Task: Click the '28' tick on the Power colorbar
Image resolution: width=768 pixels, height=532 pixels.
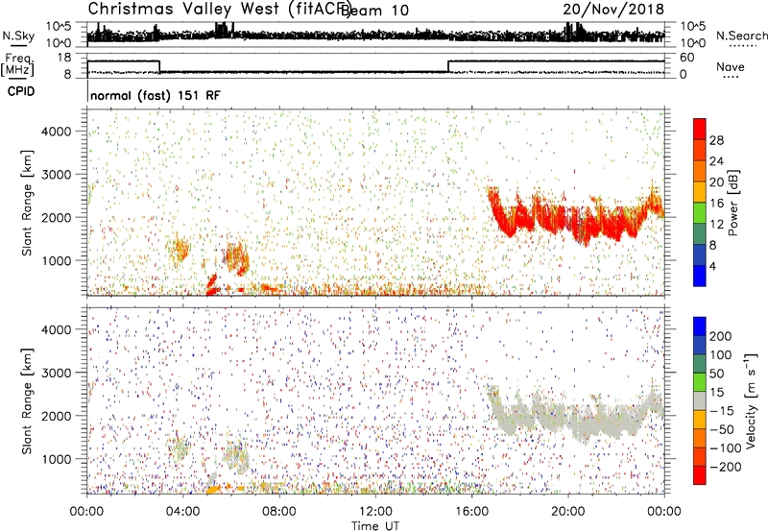Action: click(716, 140)
